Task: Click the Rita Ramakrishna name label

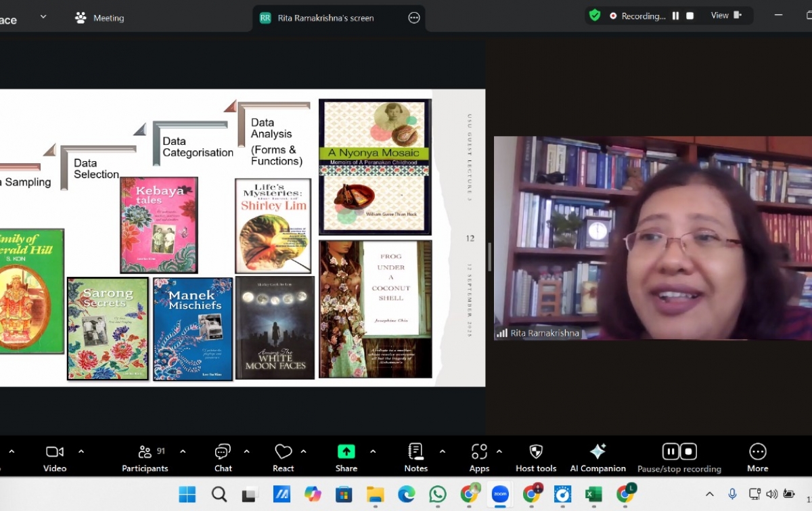Action: [x=545, y=333]
